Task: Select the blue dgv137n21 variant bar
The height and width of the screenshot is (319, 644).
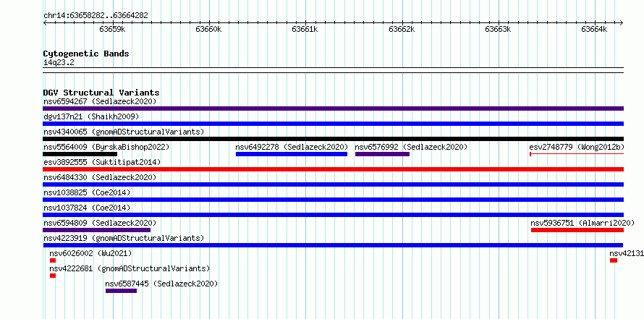Action: pos(333,124)
